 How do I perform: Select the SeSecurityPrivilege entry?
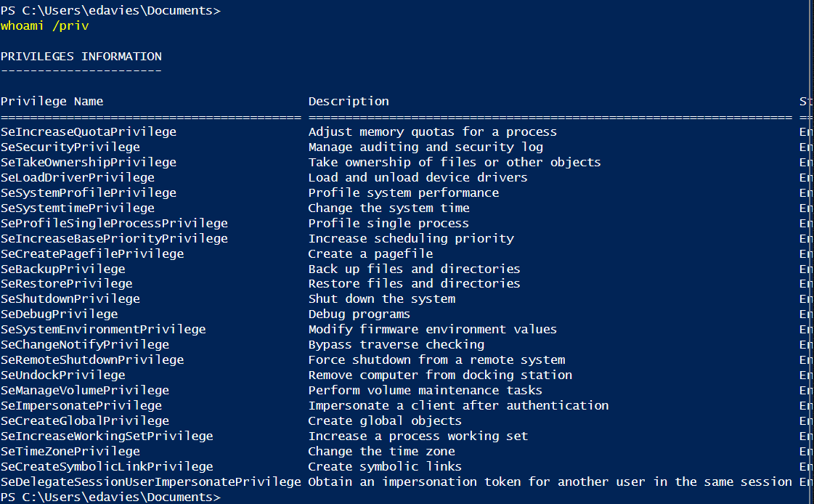click(70, 147)
